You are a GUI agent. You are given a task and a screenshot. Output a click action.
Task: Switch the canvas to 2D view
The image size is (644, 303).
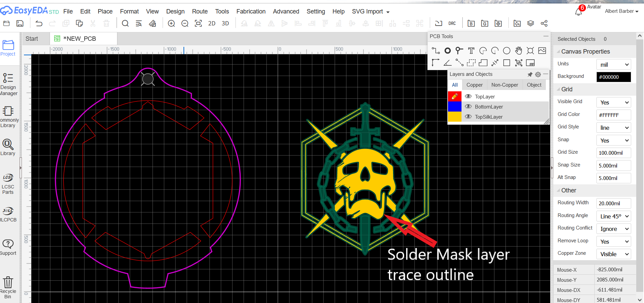click(x=212, y=23)
